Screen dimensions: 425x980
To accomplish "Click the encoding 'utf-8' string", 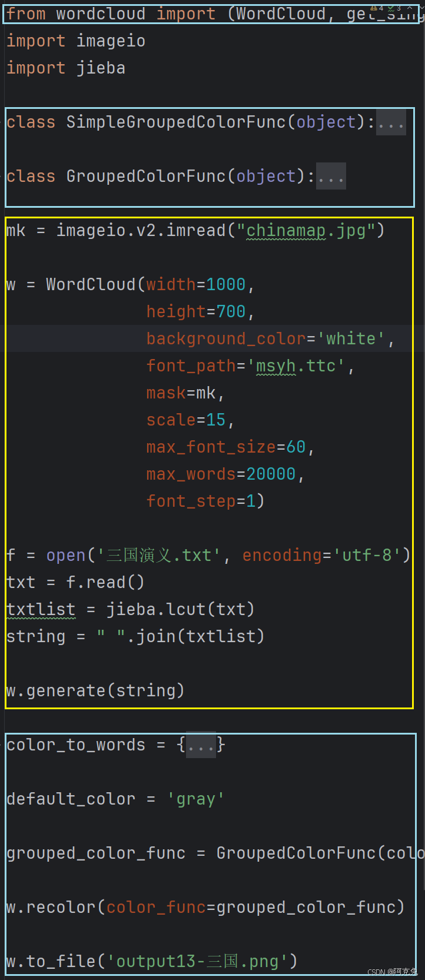I will (x=367, y=555).
